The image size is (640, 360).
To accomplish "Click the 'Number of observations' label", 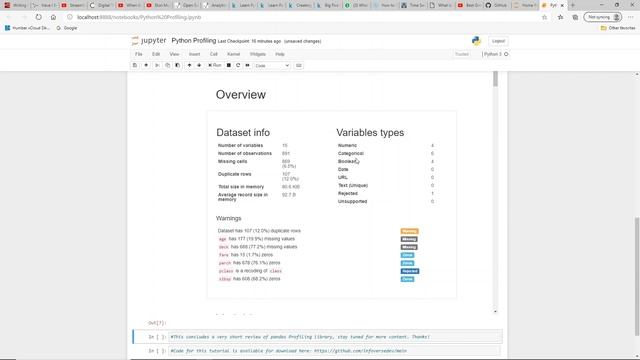I will (x=244, y=153).
